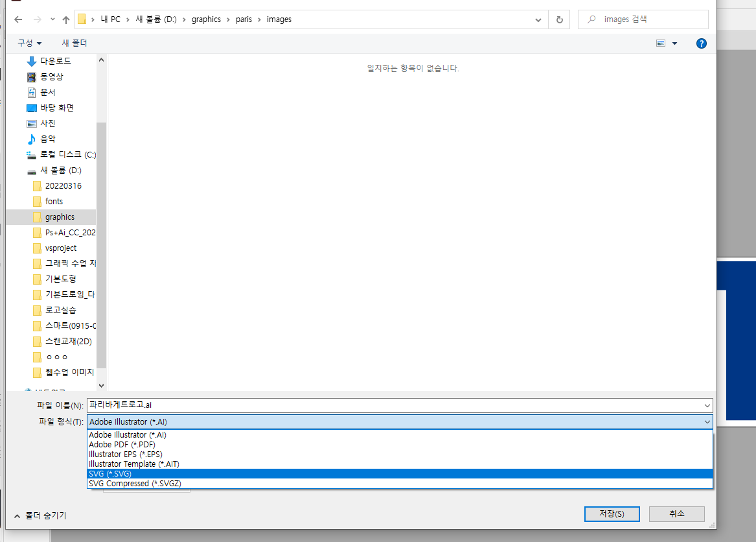Open 새 볼륨 (D:) in the tree

click(61, 171)
